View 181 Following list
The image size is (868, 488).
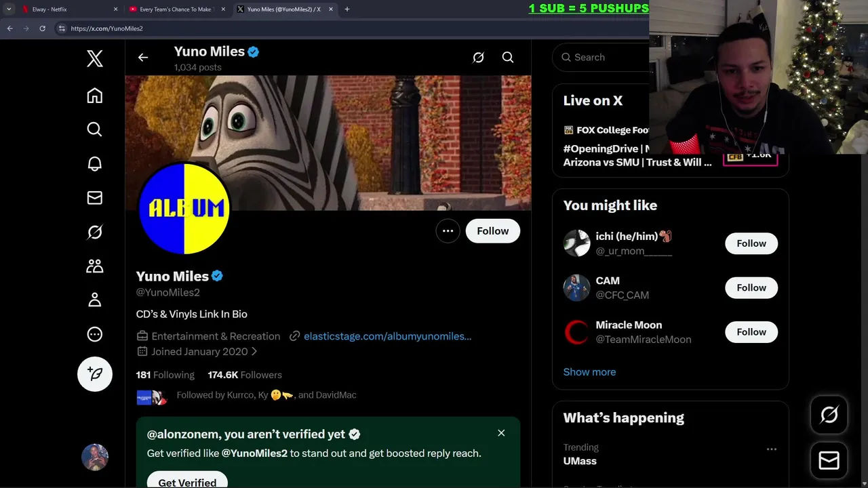pyautogui.click(x=165, y=375)
